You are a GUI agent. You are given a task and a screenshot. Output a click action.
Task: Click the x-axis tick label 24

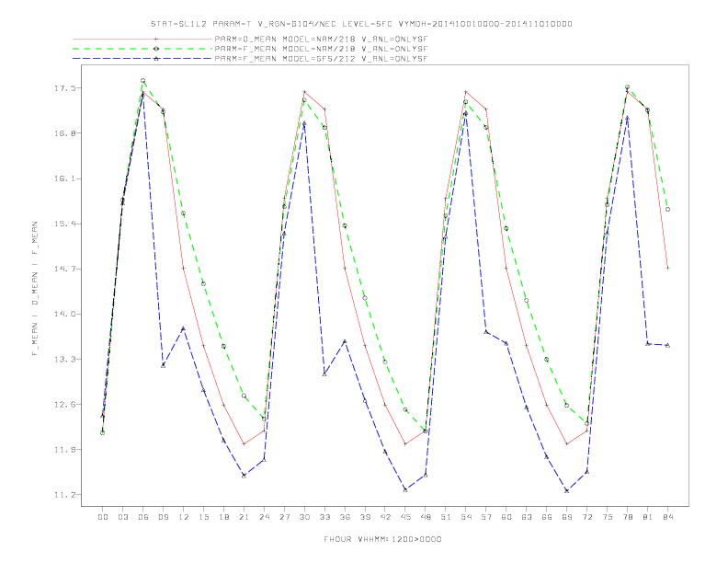(264, 517)
